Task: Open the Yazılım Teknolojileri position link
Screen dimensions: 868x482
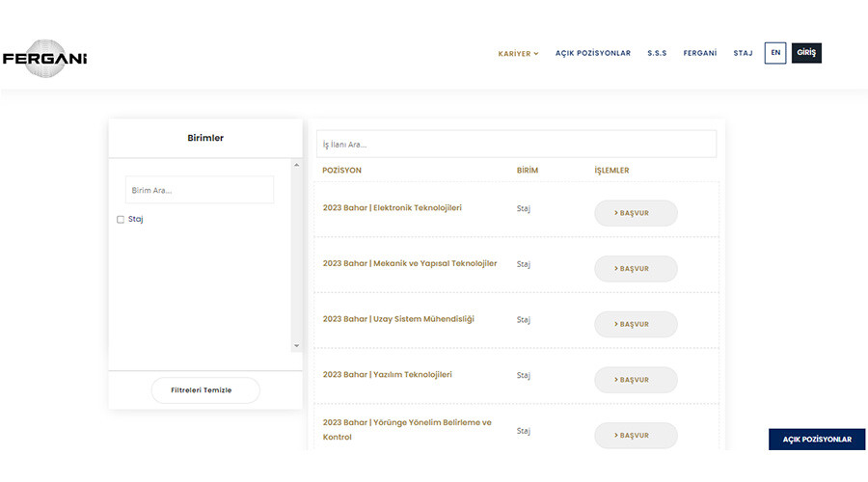Action: (x=387, y=375)
